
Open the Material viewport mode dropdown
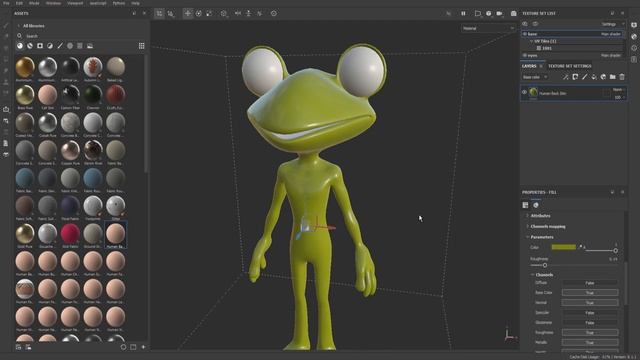pyautogui.click(x=488, y=28)
